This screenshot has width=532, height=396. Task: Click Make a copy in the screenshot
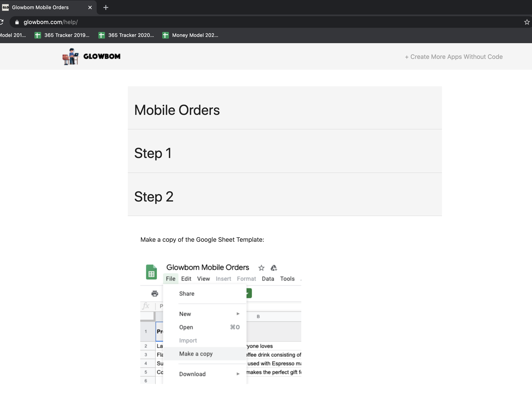[196, 354]
